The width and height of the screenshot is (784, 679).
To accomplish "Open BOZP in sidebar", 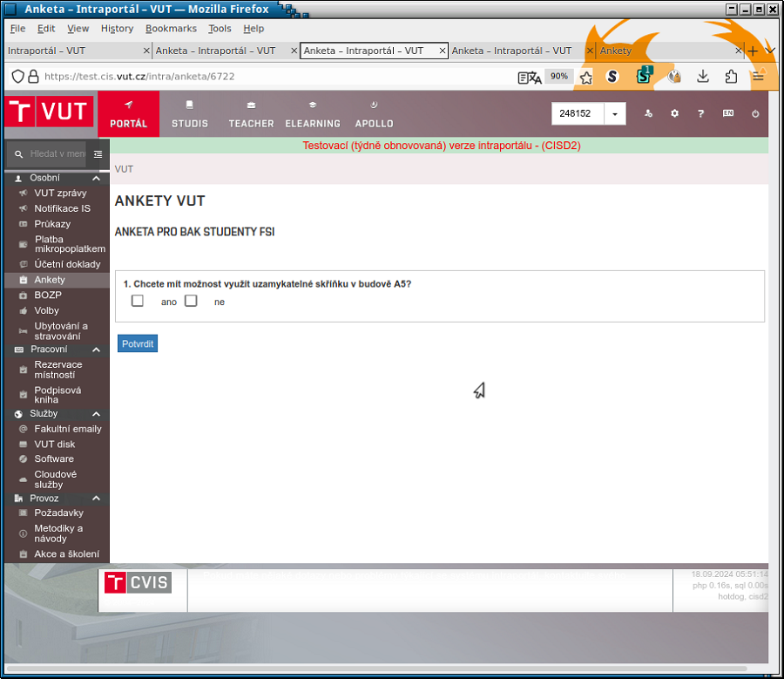I will (48, 295).
